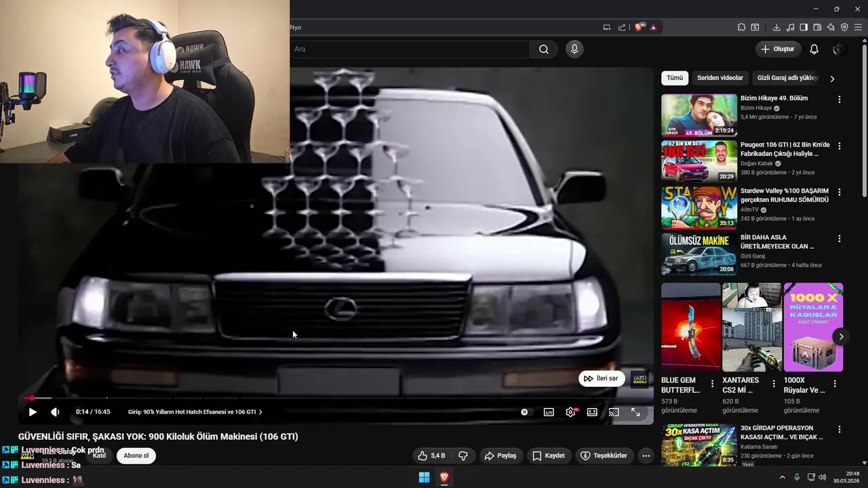
Task: Start voice search with the microphone icon
Action: [574, 49]
